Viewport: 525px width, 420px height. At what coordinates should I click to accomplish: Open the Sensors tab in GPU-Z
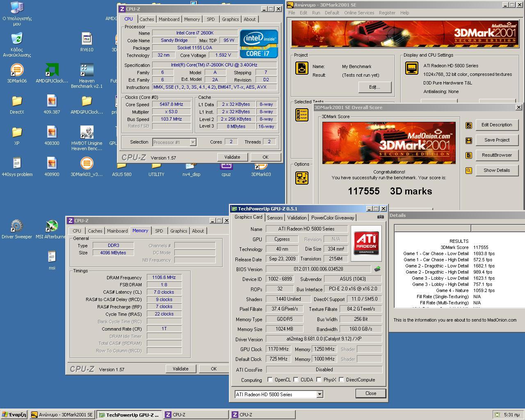275,218
